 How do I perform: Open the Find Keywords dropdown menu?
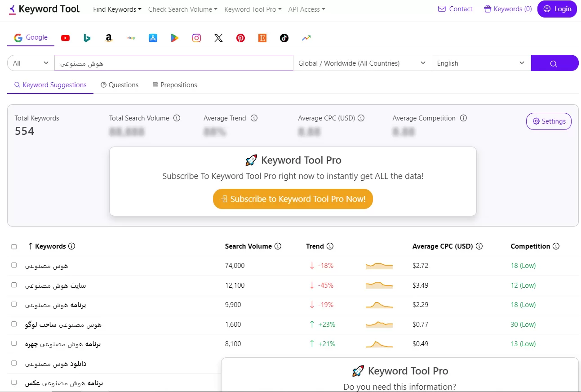[117, 9]
